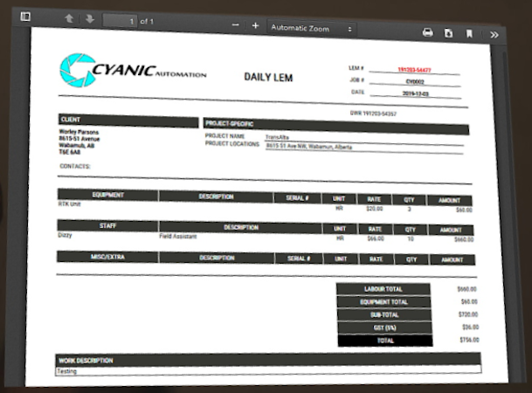The width and height of the screenshot is (532, 393).
Task: Click the Field Assistant description
Action: [178, 236]
